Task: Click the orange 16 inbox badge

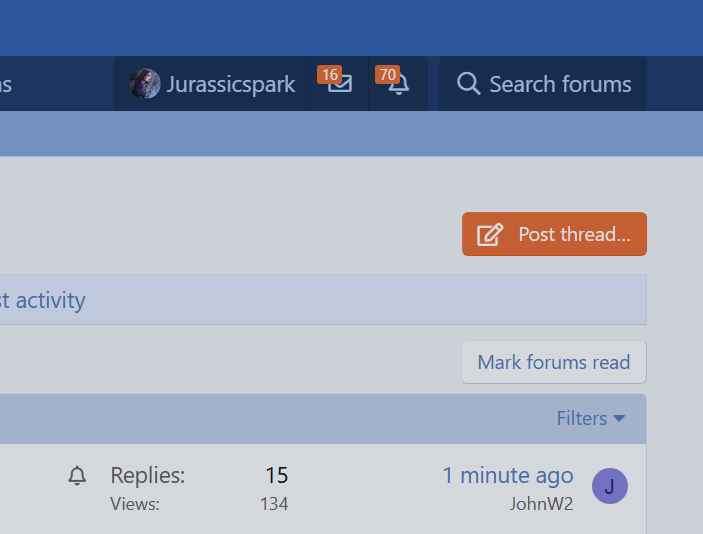Action: (x=329, y=75)
